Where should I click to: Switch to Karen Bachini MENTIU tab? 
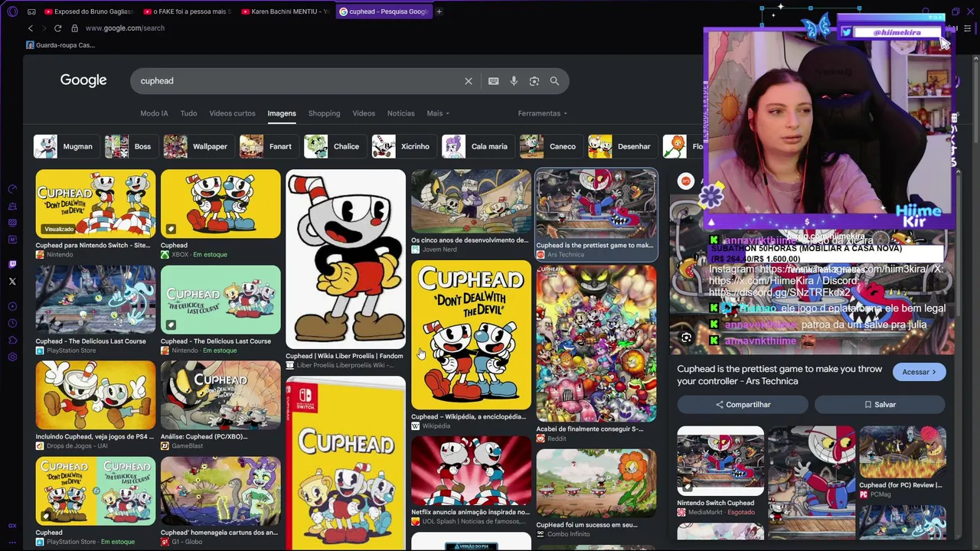(286, 11)
